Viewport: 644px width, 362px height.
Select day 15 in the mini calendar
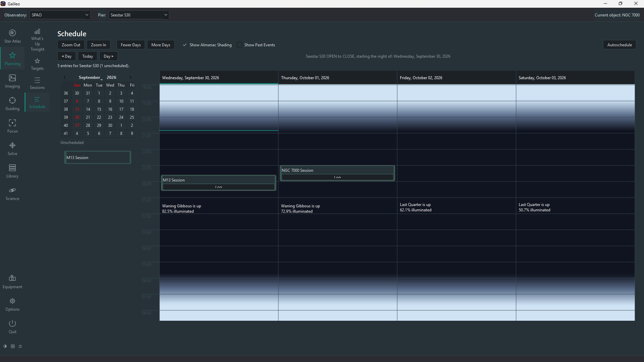coord(99,109)
